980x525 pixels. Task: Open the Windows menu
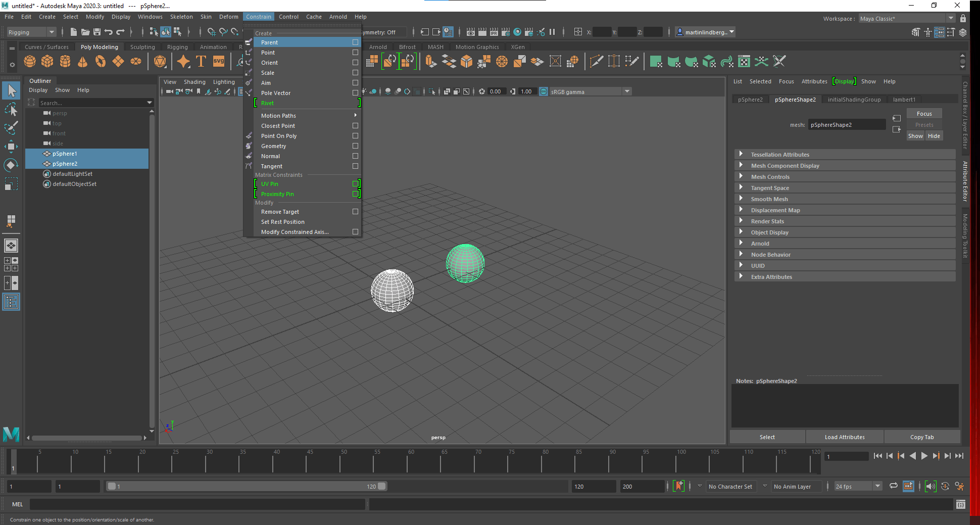tap(150, 17)
